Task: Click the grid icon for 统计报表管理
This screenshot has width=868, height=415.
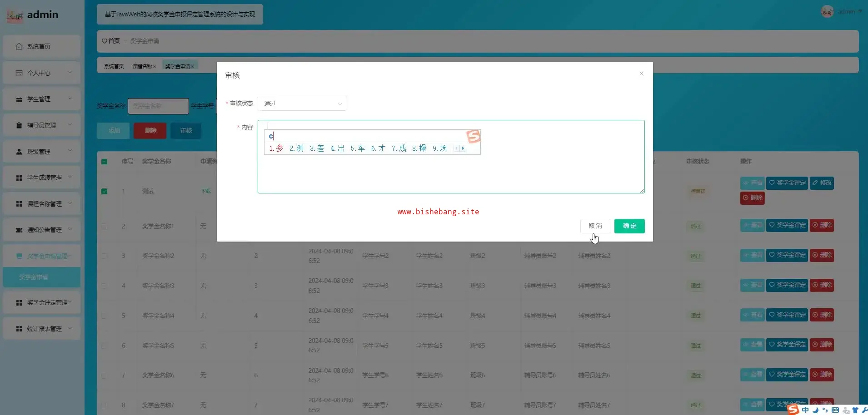Action: 19,329
